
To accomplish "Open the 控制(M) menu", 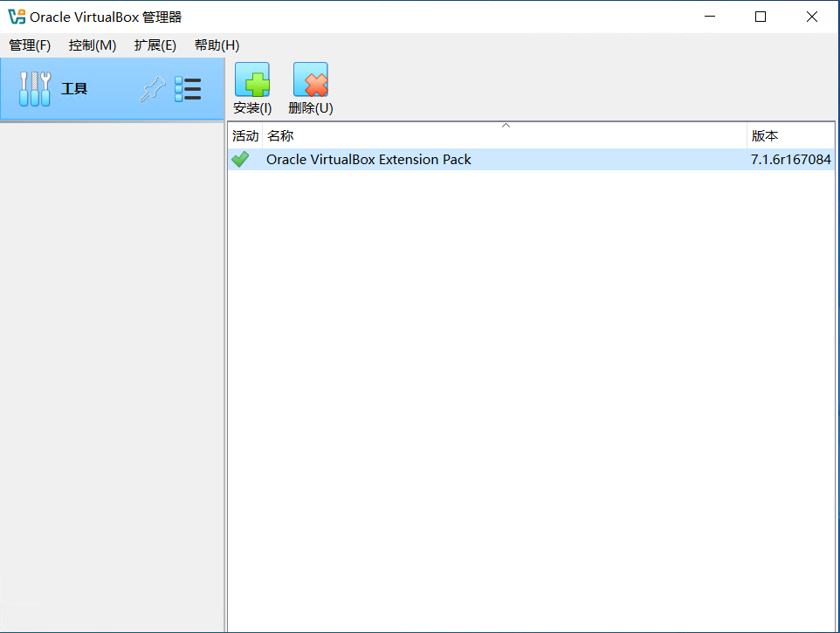I will [93, 45].
